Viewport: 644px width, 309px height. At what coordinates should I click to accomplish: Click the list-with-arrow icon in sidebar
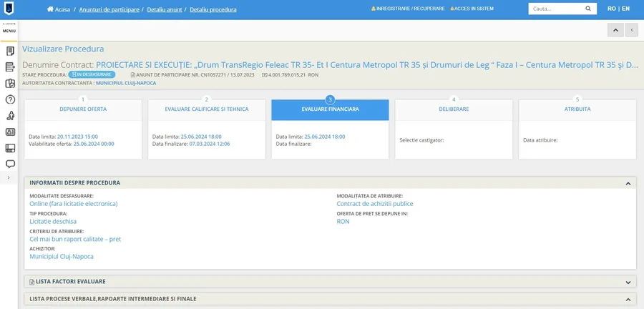tap(10, 67)
